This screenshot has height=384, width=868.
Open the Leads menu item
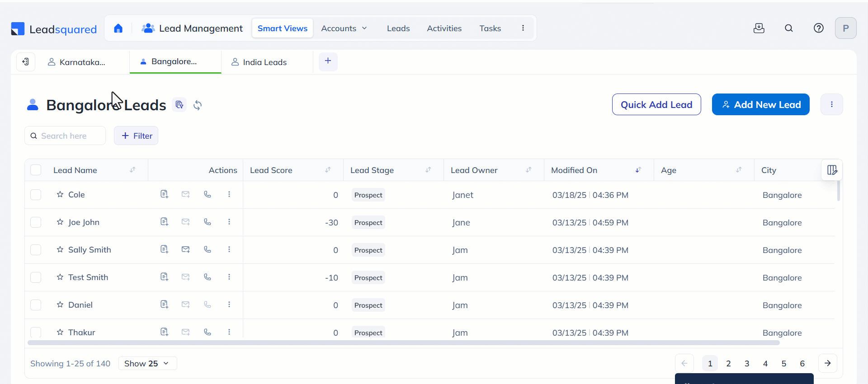(398, 28)
